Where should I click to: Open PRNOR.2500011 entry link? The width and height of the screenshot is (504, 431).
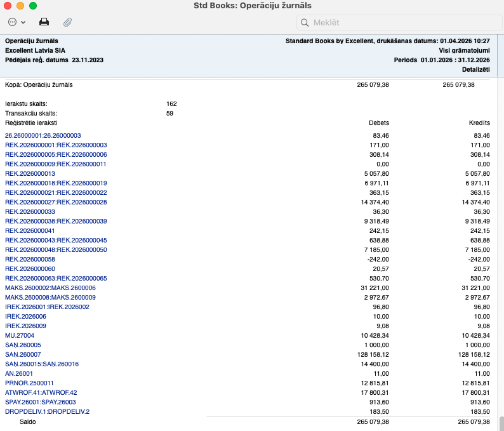point(29,383)
